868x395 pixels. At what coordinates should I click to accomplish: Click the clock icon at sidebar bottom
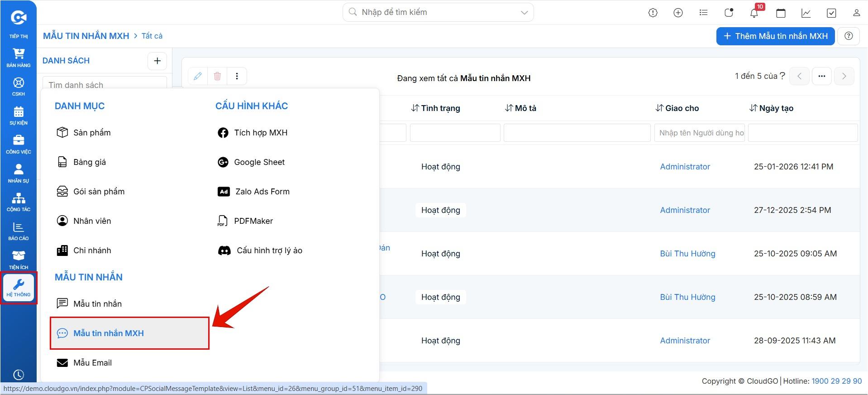tap(19, 375)
